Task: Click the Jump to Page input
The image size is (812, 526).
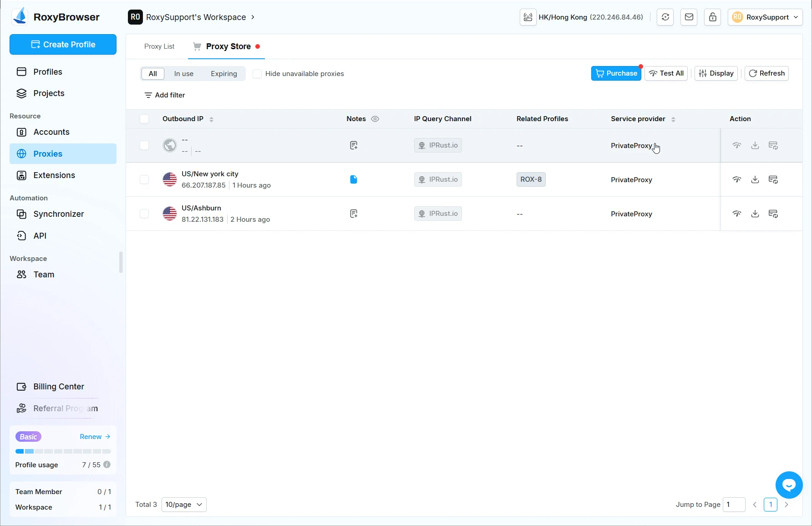Action: 734,505
